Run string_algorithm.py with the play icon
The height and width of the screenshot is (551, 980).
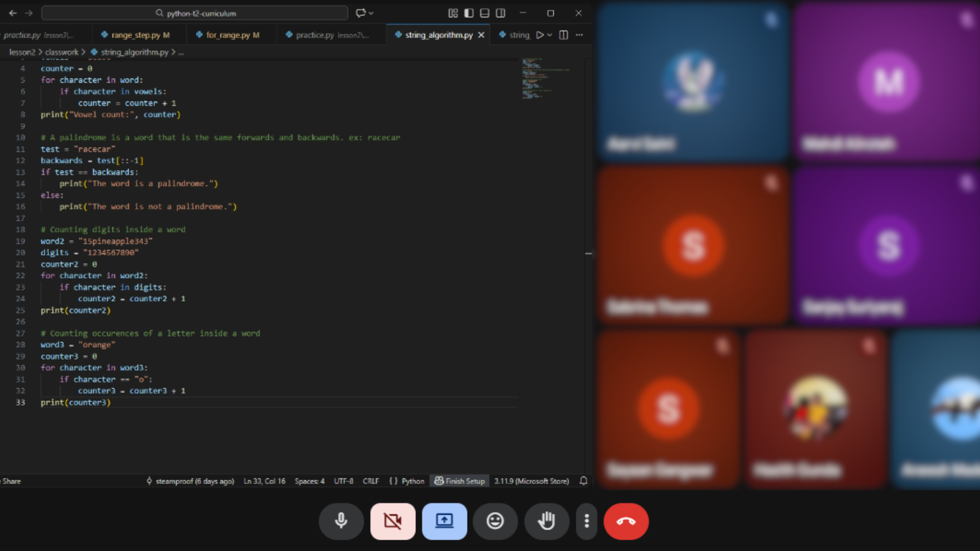pos(541,35)
